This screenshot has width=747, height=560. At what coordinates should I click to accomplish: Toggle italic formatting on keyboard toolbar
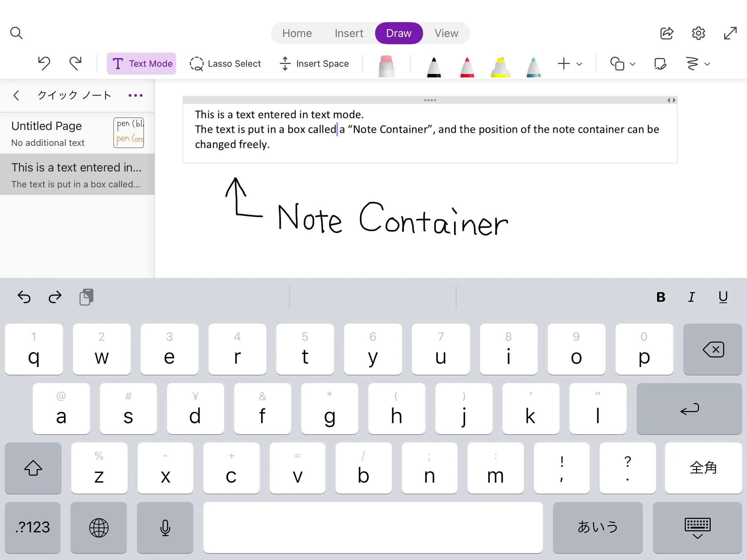coord(692,297)
